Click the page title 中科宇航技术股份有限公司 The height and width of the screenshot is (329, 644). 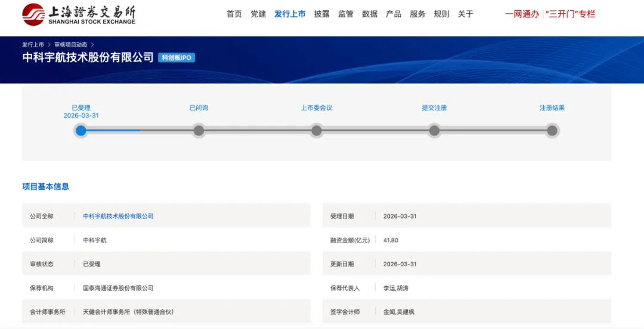(88, 57)
